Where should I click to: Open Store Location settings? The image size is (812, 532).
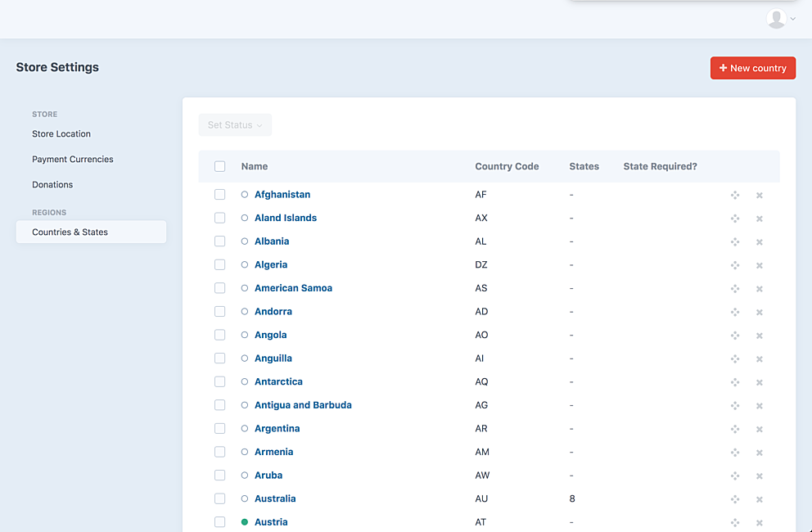pos(61,133)
